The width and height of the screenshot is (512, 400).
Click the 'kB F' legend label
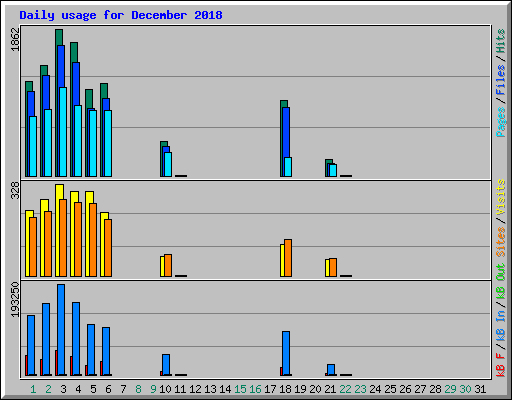[x=501, y=365]
